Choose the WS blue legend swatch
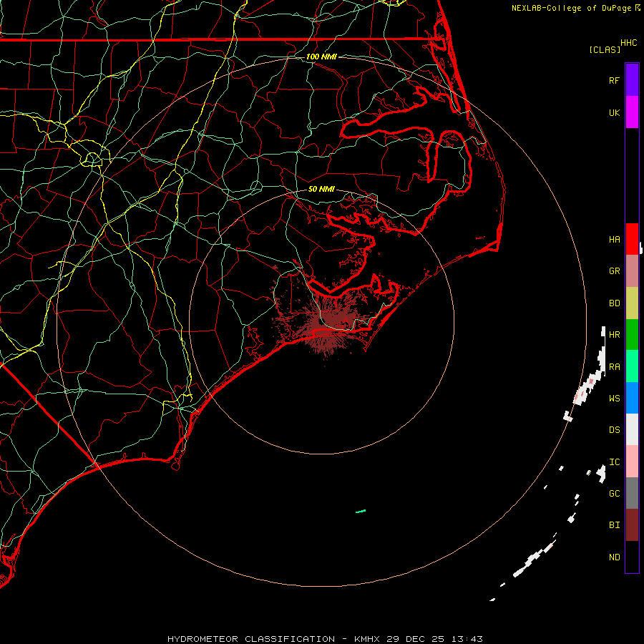Viewport: 644px width, 644px height. point(632,398)
